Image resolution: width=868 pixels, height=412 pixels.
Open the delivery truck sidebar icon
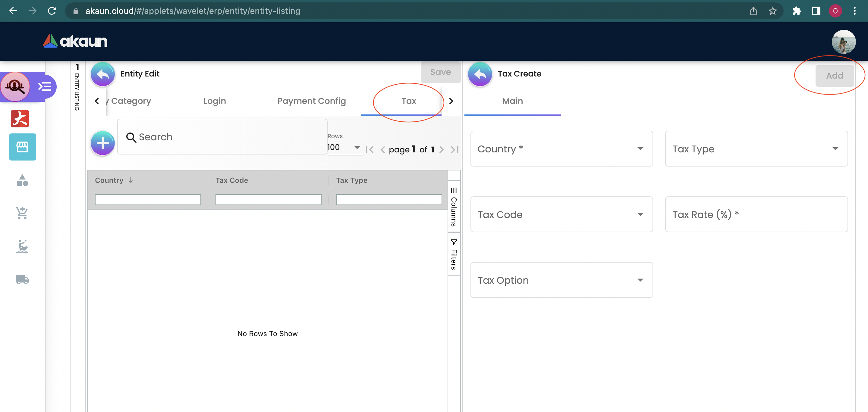point(22,279)
